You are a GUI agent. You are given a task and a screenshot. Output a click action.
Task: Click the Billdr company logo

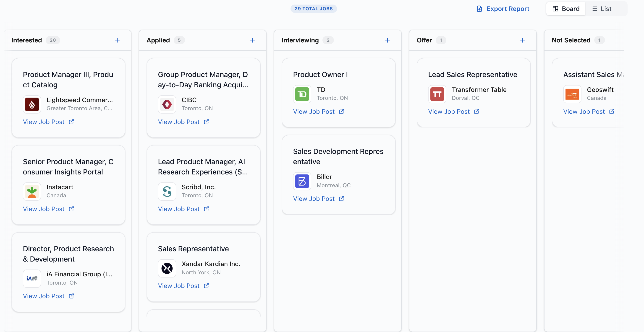pos(302,181)
